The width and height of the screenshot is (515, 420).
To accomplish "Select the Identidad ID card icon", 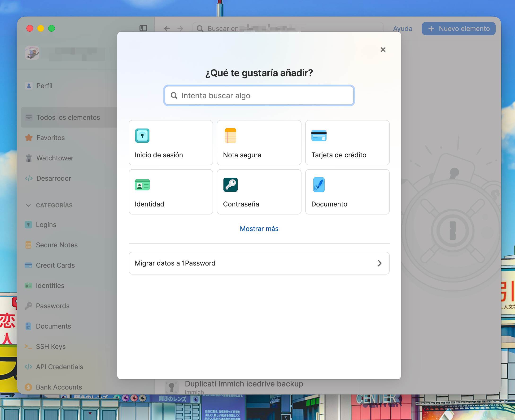I will click(142, 185).
